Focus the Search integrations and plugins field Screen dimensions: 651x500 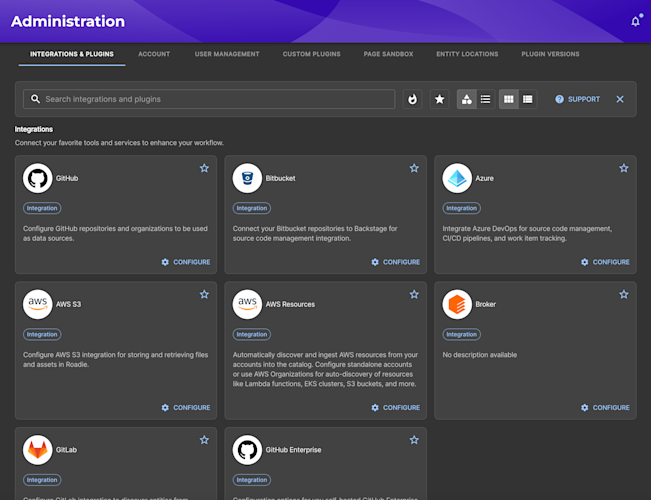tap(209, 99)
